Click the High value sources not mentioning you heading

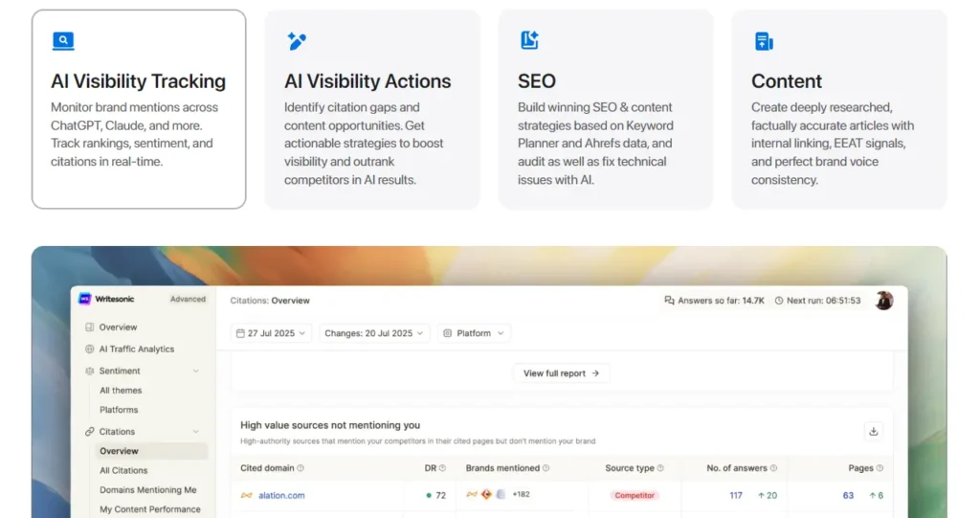tap(330, 425)
